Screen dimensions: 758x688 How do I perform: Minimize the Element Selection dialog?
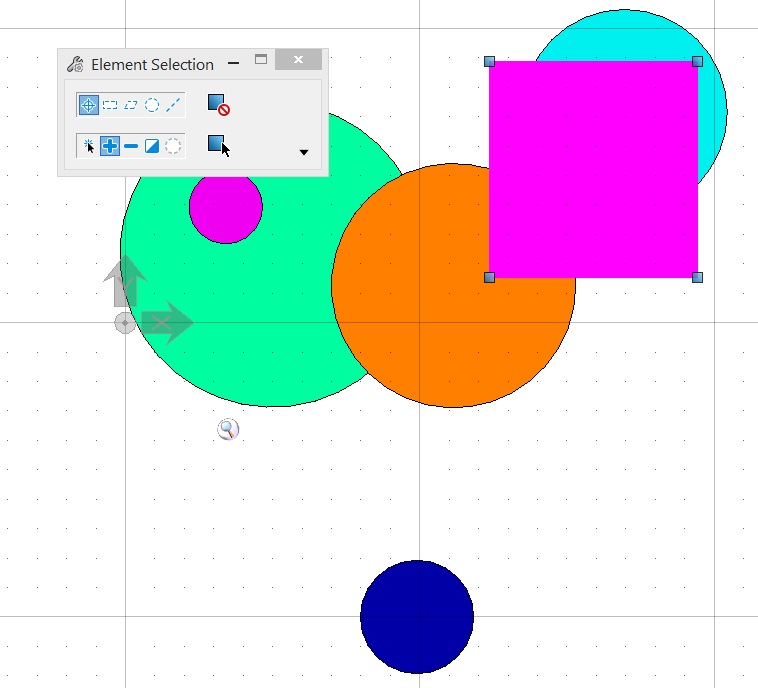tap(233, 63)
